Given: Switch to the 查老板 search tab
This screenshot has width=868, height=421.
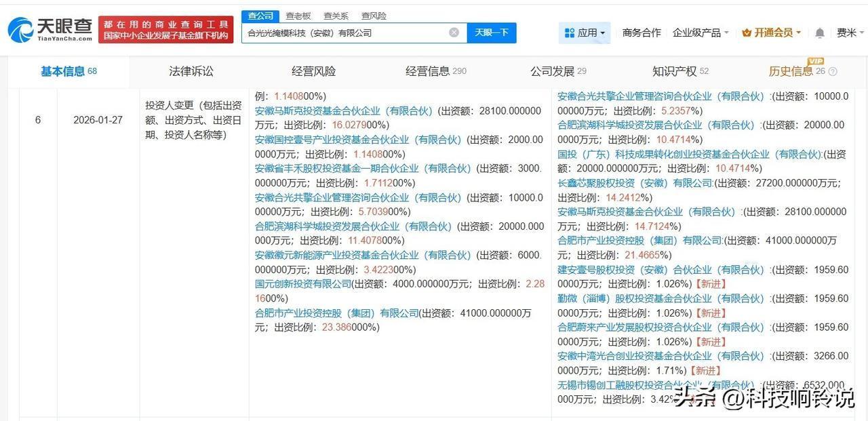Looking at the screenshot, I should (x=298, y=16).
